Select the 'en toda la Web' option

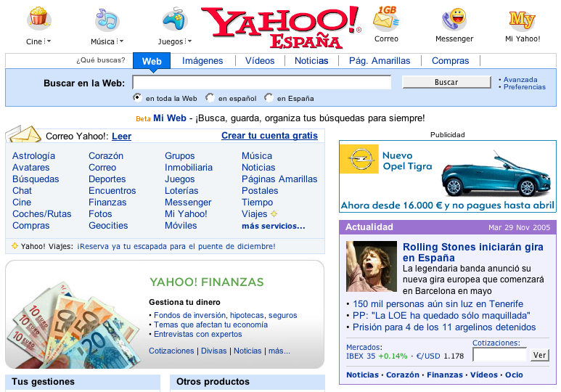137,97
